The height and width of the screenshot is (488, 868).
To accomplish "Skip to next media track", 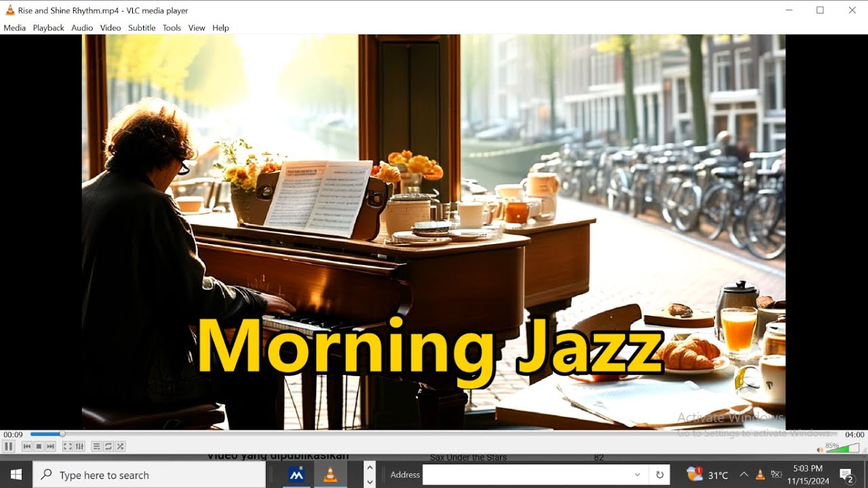I will point(50,446).
